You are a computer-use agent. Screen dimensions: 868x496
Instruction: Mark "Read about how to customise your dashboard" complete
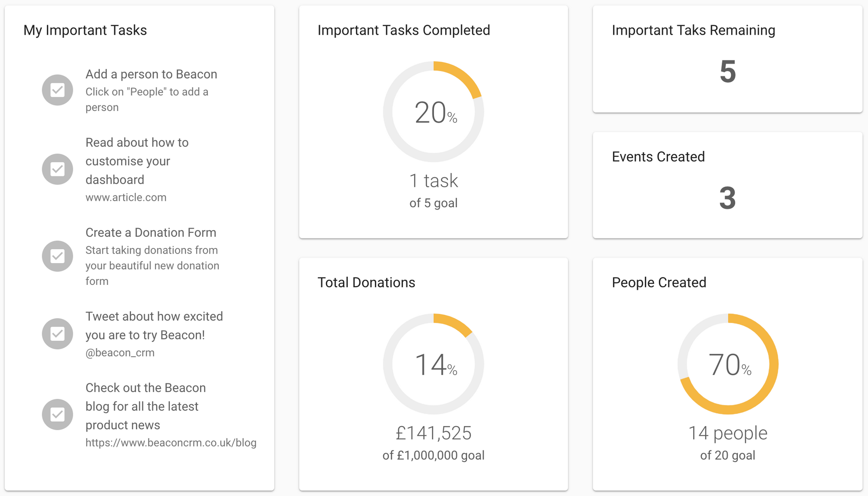coord(57,169)
